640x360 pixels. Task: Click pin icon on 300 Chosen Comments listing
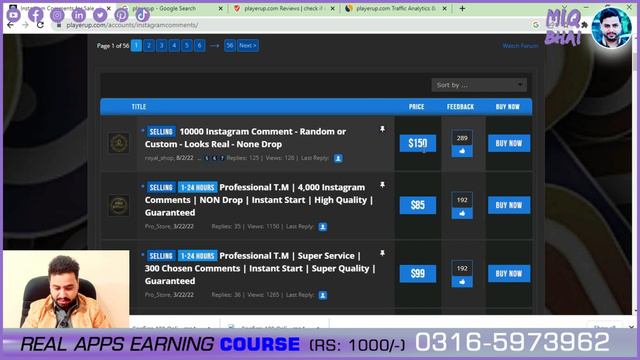[382, 253]
